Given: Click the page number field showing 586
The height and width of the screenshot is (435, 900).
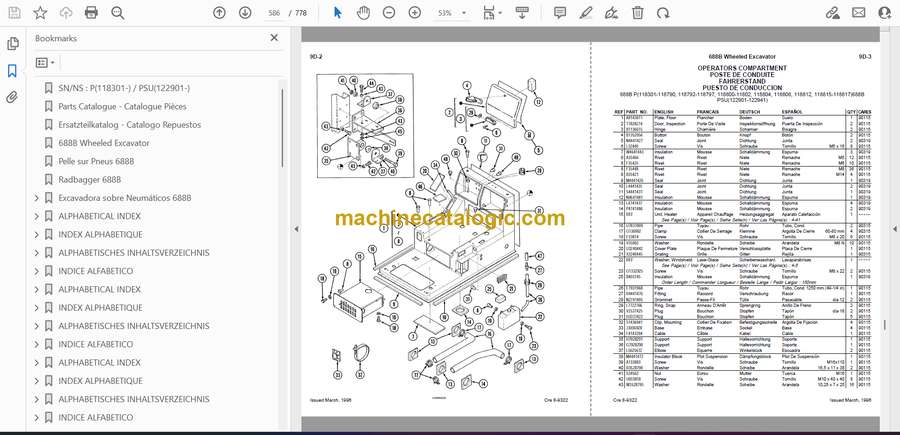Looking at the screenshot, I should click(274, 13).
